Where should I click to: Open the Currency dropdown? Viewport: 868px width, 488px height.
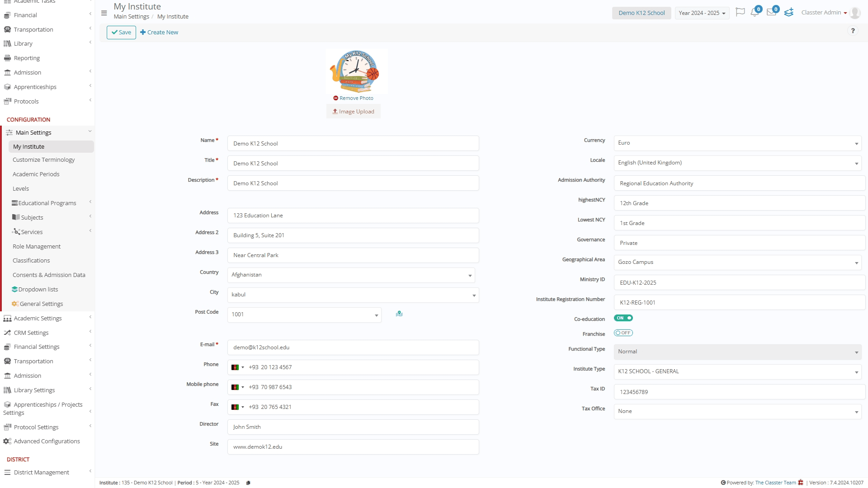[x=737, y=143]
